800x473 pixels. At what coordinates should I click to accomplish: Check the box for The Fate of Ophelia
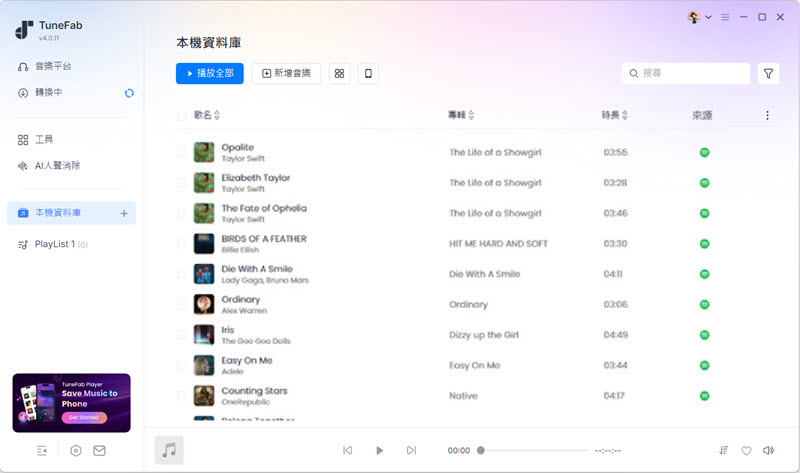click(x=181, y=213)
